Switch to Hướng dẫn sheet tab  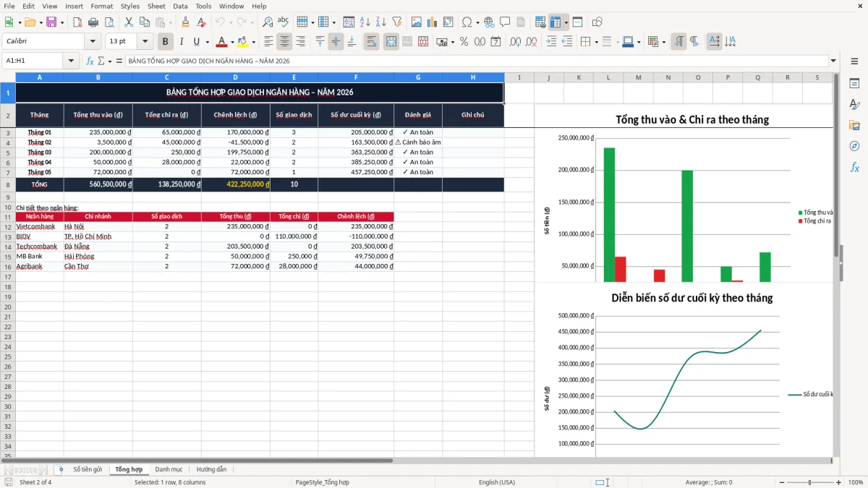click(x=211, y=469)
